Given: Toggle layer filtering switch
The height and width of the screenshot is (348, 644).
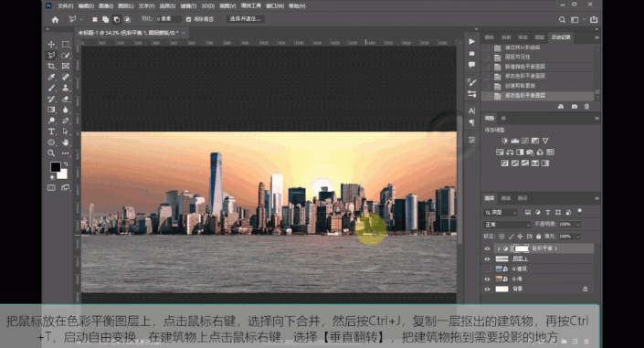Looking at the screenshot, I should point(579,212).
